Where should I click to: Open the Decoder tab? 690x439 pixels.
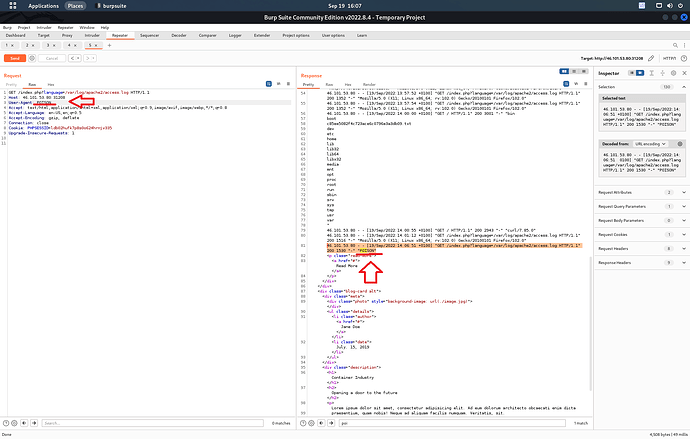tap(179, 35)
